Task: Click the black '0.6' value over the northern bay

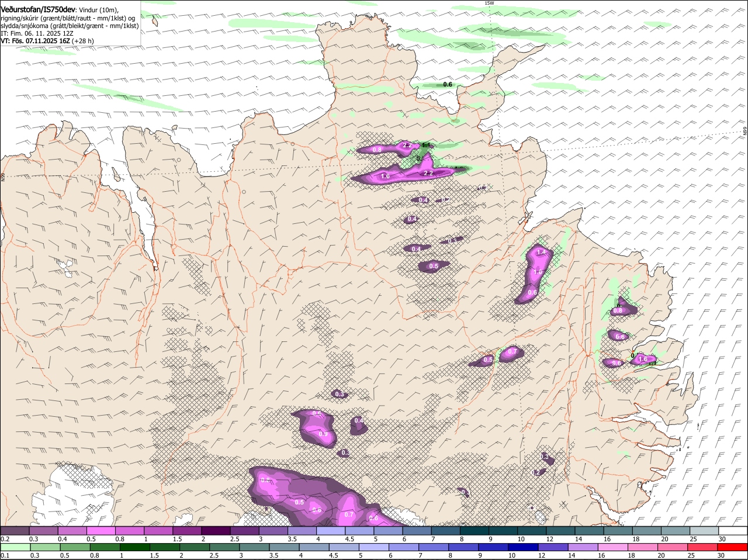Action: 448,85
